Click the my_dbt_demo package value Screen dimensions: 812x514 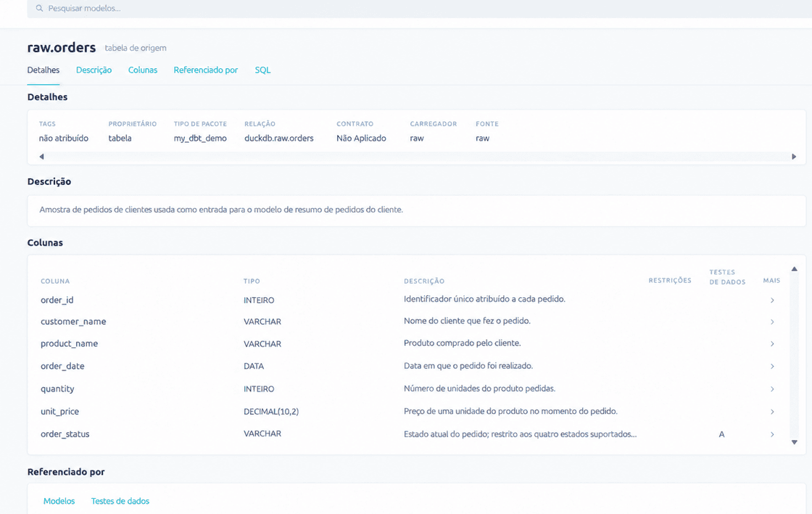tap(200, 138)
